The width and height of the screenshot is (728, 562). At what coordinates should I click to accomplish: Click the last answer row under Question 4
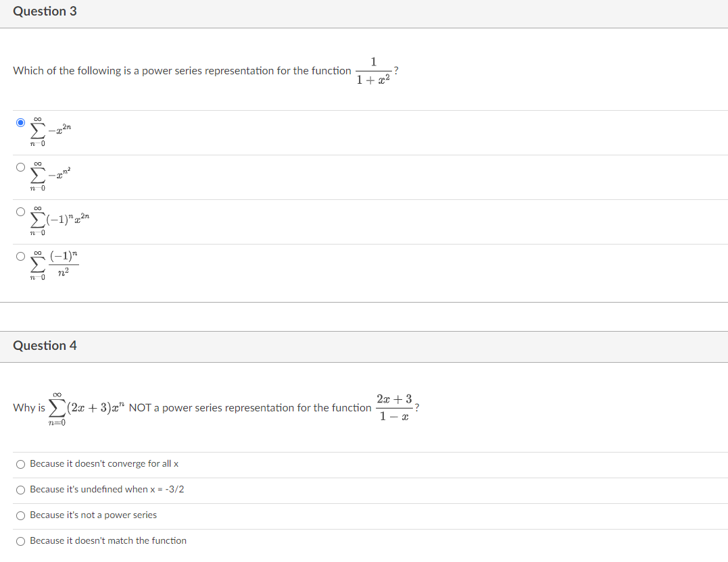click(x=270, y=540)
